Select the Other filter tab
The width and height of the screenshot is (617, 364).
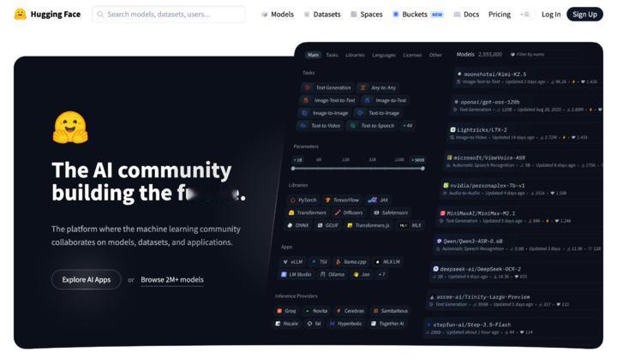click(435, 55)
